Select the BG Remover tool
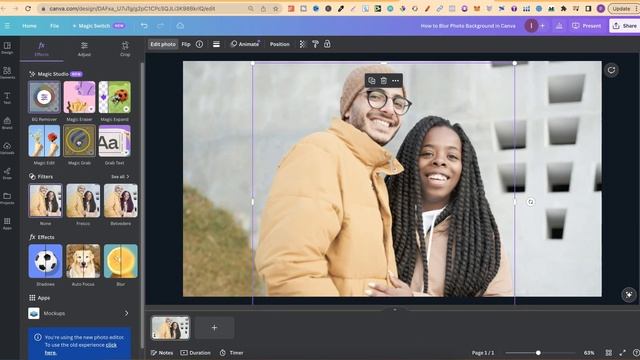Image resolution: width=640 pixels, height=360 pixels. [44, 97]
